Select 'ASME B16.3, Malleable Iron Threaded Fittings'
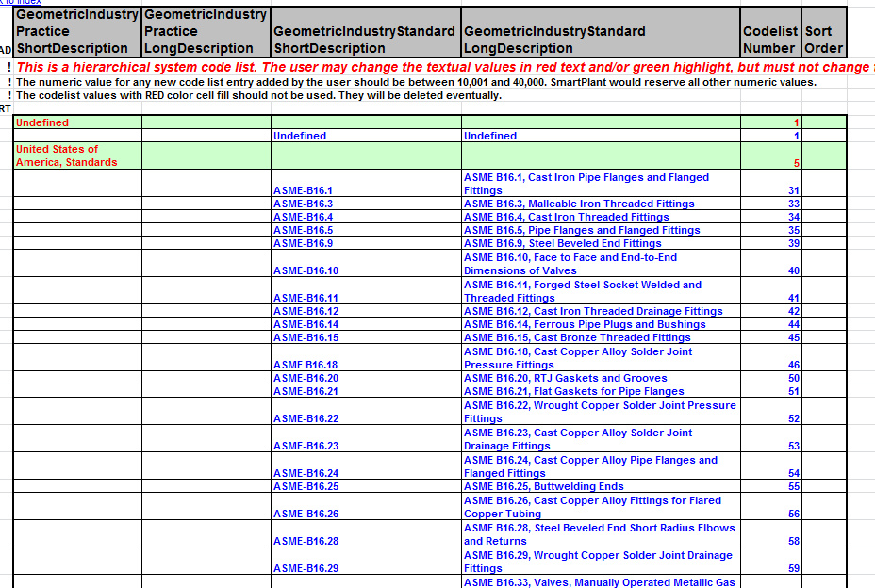Image resolution: width=875 pixels, height=588 pixels. click(x=601, y=204)
